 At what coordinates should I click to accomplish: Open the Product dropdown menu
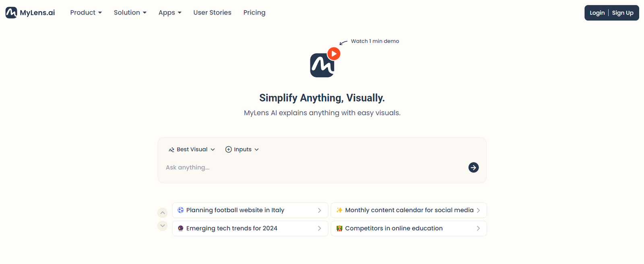[86, 12]
